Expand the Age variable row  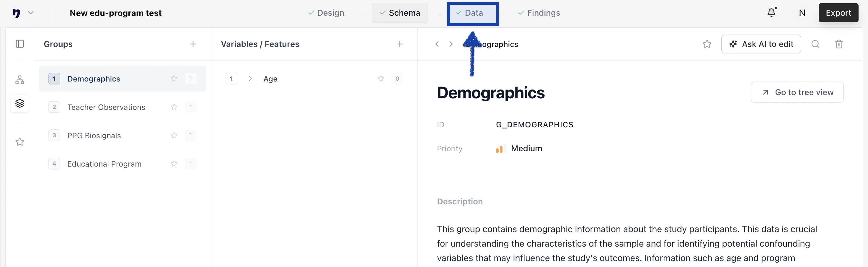(250, 79)
